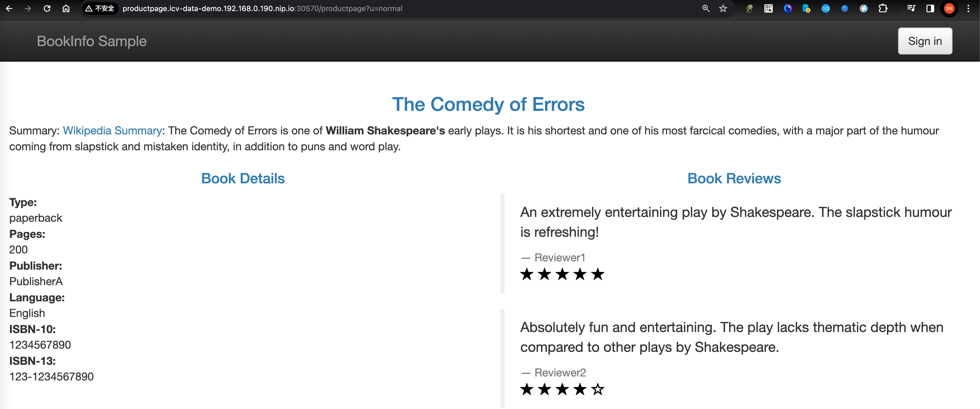Click the Reviewer1 name
The height and width of the screenshot is (409, 980).
click(560, 257)
